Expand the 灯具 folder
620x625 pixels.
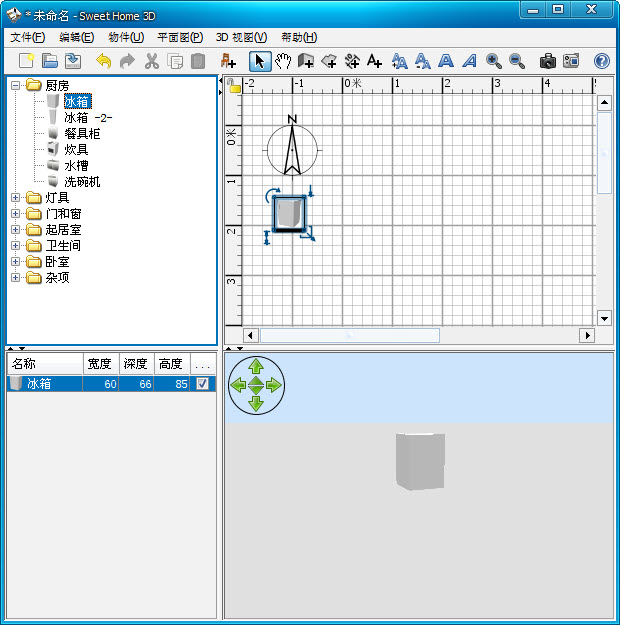[15, 197]
